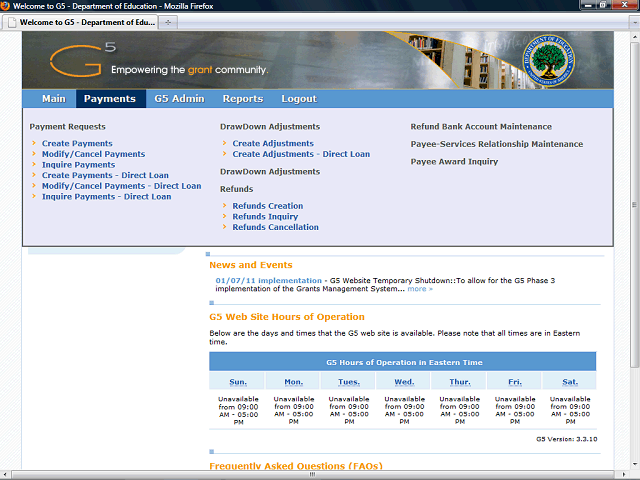Click Logout in the navigation bar
This screenshot has width=640, height=480.
(x=298, y=99)
